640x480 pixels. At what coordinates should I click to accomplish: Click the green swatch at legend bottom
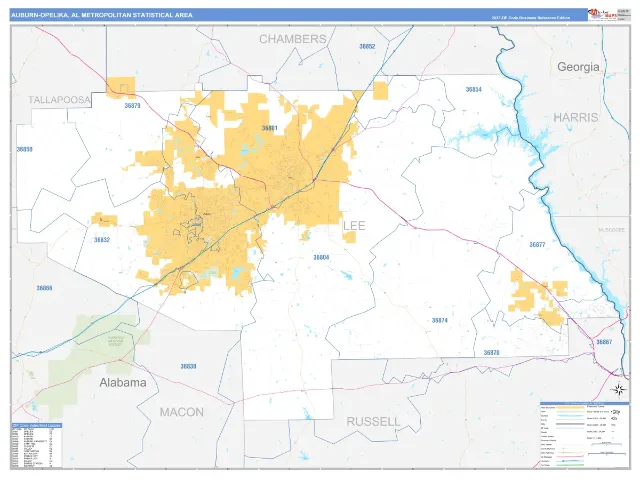click(570, 465)
